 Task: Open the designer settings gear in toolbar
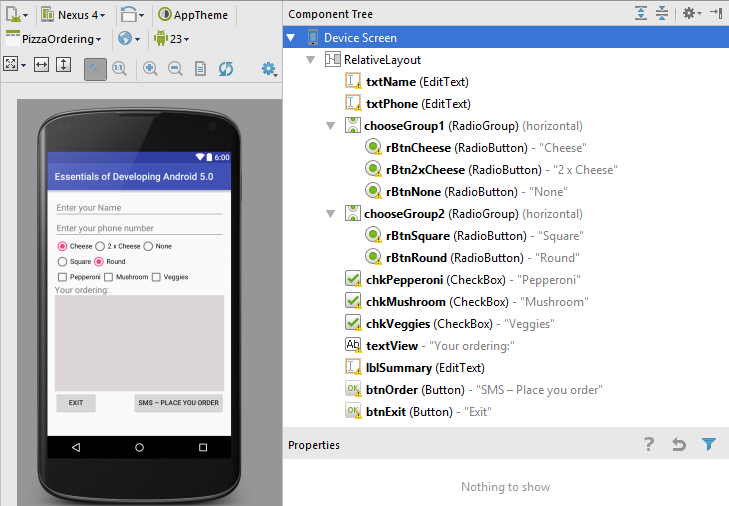(x=269, y=69)
